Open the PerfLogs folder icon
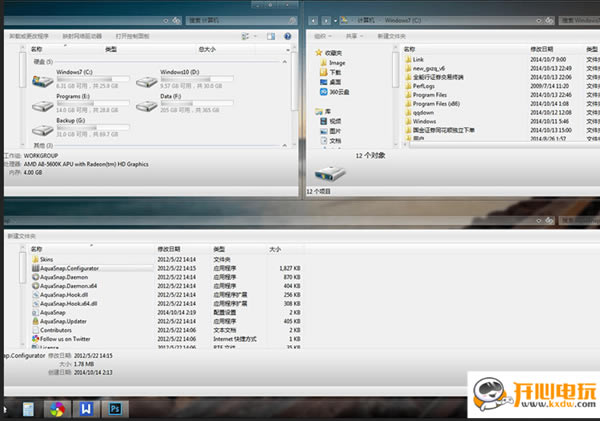The height and width of the screenshot is (421, 600). tap(408, 86)
